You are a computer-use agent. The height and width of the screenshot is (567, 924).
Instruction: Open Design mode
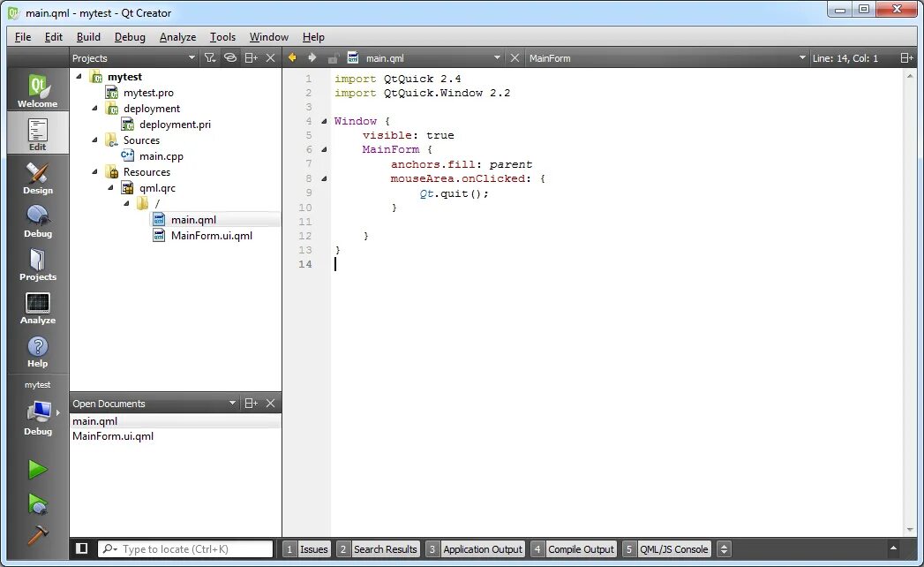coord(38,177)
